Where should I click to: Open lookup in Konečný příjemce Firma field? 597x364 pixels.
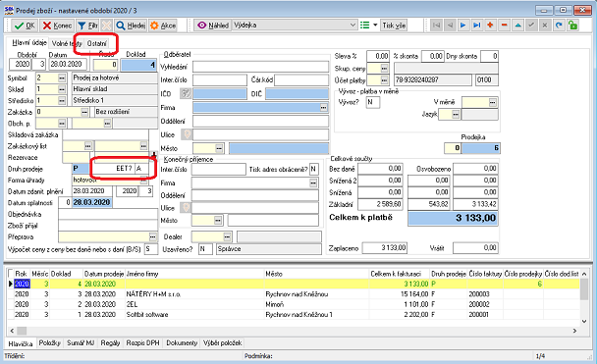[x=313, y=183]
